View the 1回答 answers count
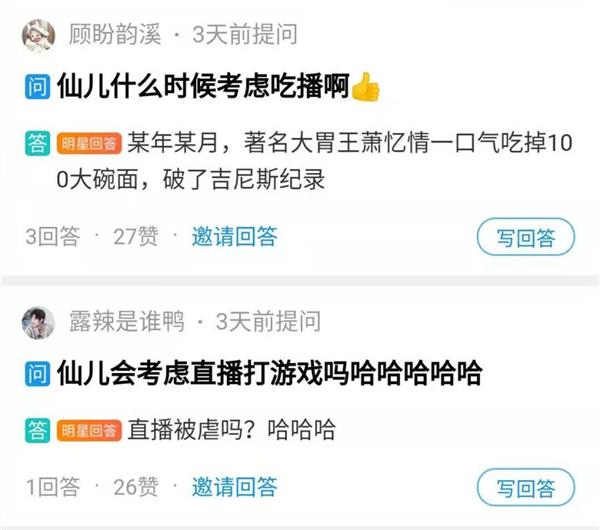The height and width of the screenshot is (530, 600). pos(53,487)
